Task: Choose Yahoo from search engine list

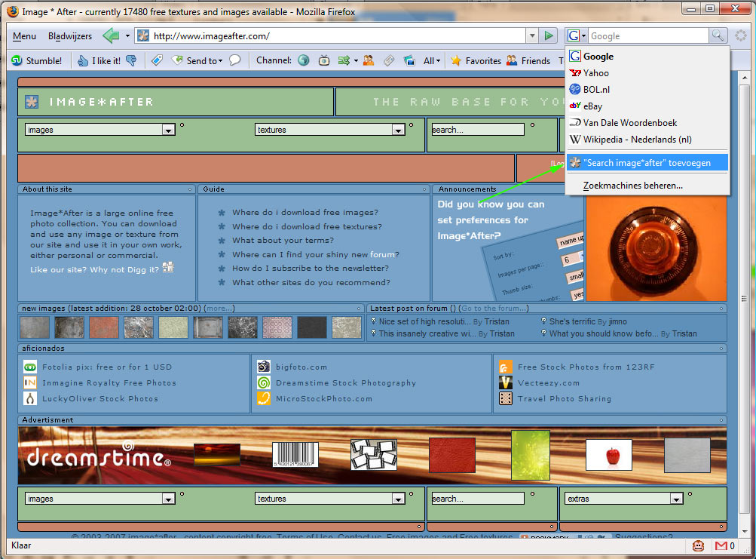Action: coord(647,73)
